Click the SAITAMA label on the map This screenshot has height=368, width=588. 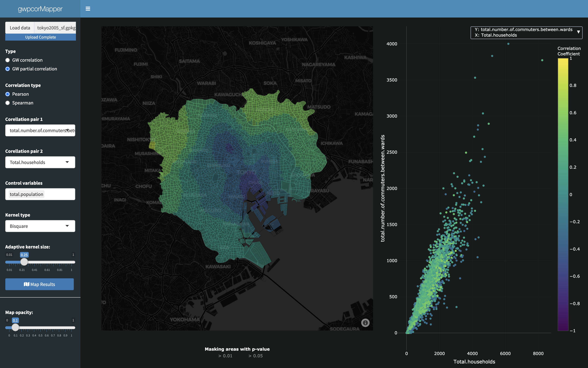[189, 61]
